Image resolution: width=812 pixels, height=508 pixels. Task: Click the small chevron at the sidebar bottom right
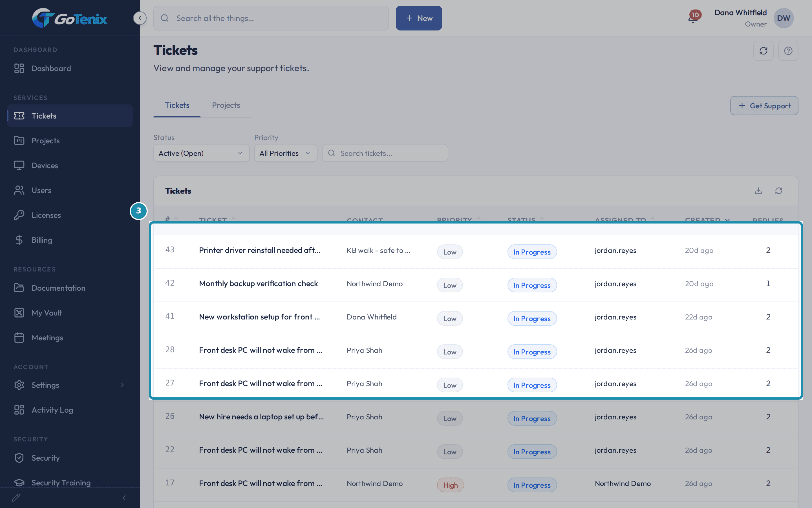[124, 498]
